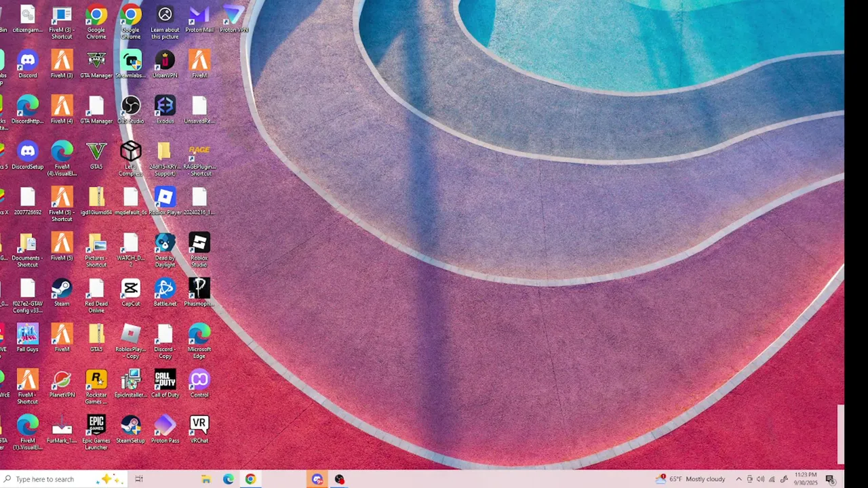Open the Red Dead Online shortcut
Screen dimensions: 868x488
pos(96,296)
